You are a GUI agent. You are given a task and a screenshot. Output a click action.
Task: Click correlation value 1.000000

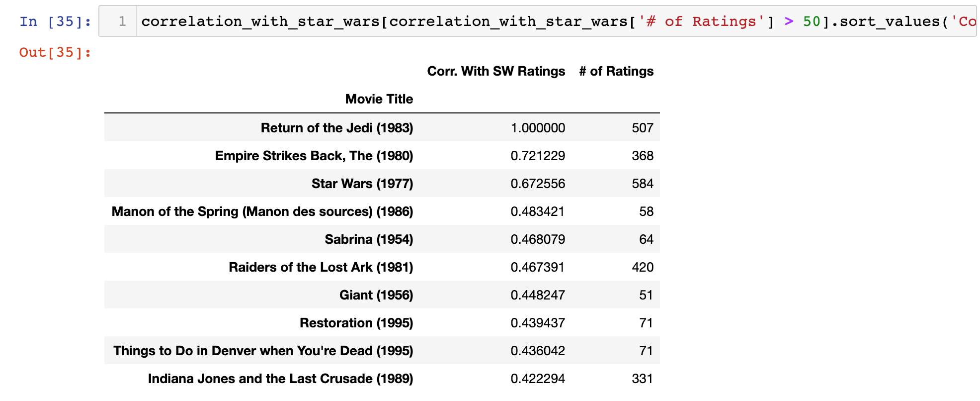point(538,128)
